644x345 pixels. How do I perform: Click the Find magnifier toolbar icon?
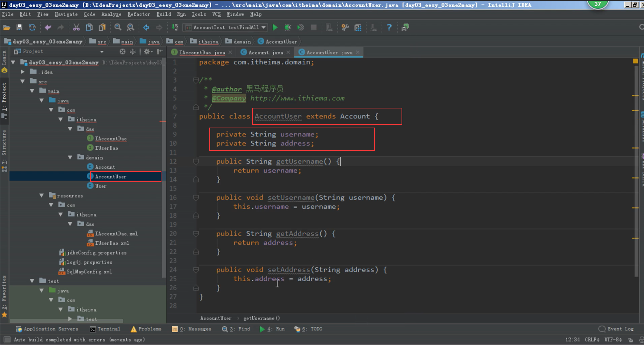tap(118, 27)
